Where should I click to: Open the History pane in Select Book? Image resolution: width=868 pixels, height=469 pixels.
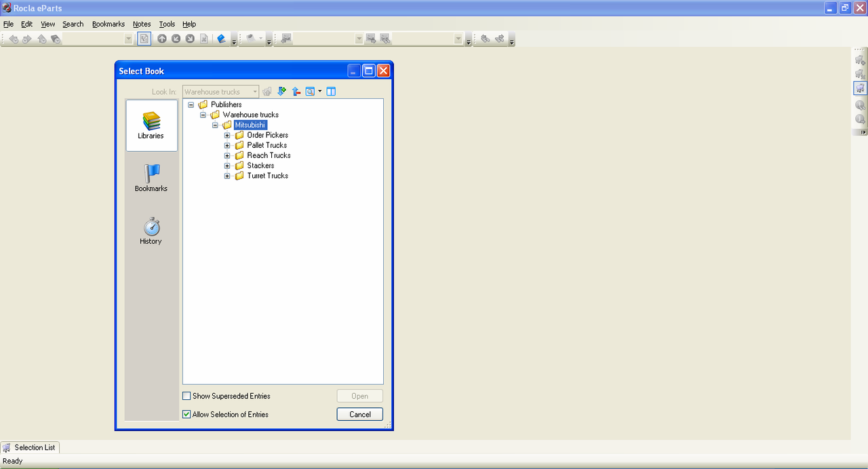[151, 231]
